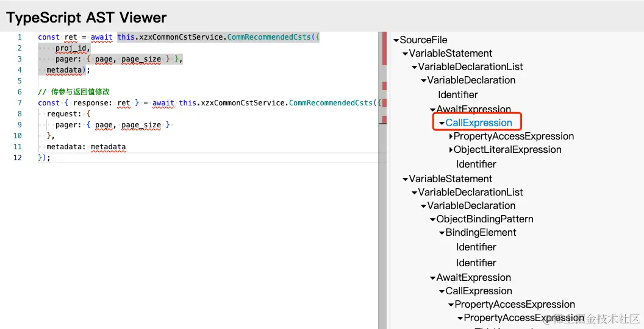The height and width of the screenshot is (329, 644).
Task: Click the TypeScript AST Viewer title
Action: tap(86, 18)
